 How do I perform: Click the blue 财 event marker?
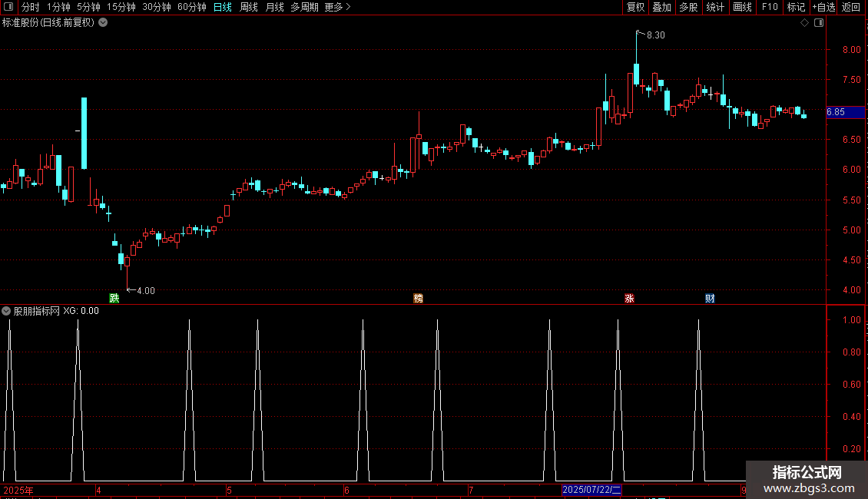click(x=711, y=298)
